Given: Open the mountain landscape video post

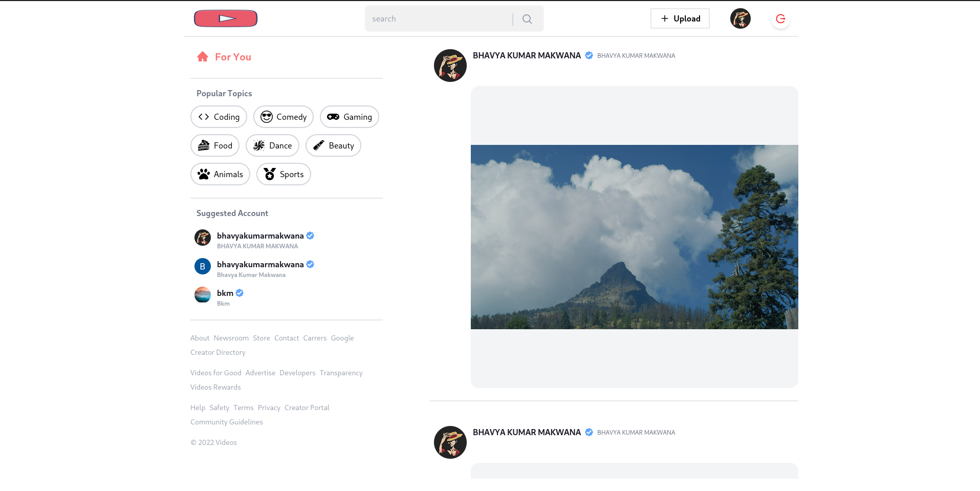Looking at the screenshot, I should click(635, 237).
